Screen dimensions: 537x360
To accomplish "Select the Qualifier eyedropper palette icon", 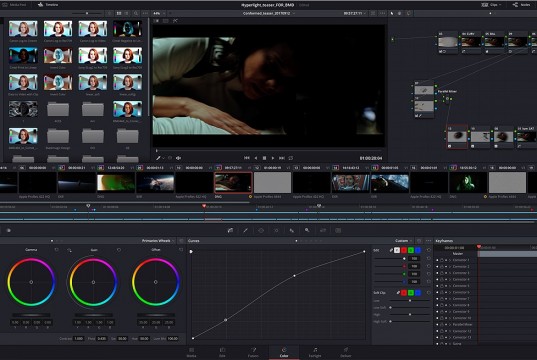I will tap(246, 231).
